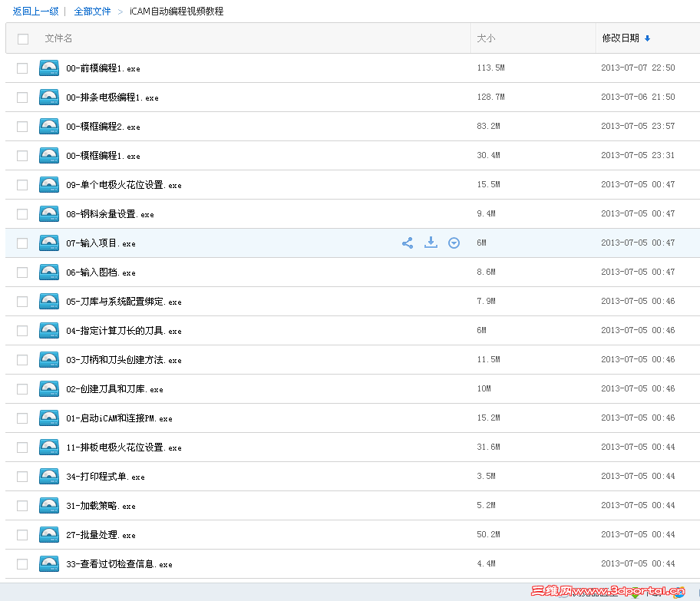The width and height of the screenshot is (700, 601).
Task: Sort by 修改日期 using the blue arrow
Action: (647, 38)
